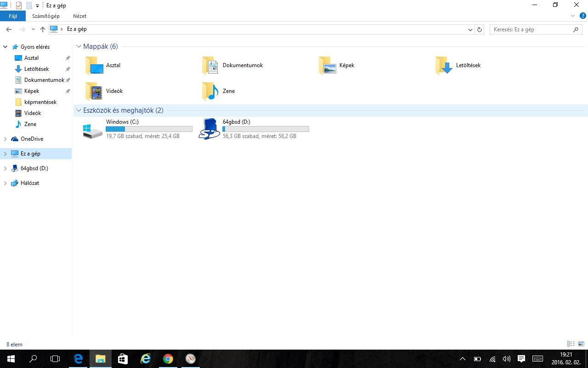
Task: Expand the 64gbsd (D:) tree node
Action: point(6,168)
